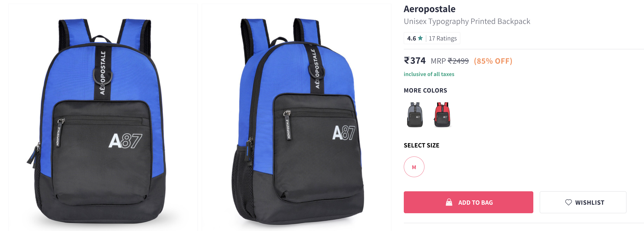Open the side-angle backpack image
The height and width of the screenshot is (231, 644).
pos(296,117)
